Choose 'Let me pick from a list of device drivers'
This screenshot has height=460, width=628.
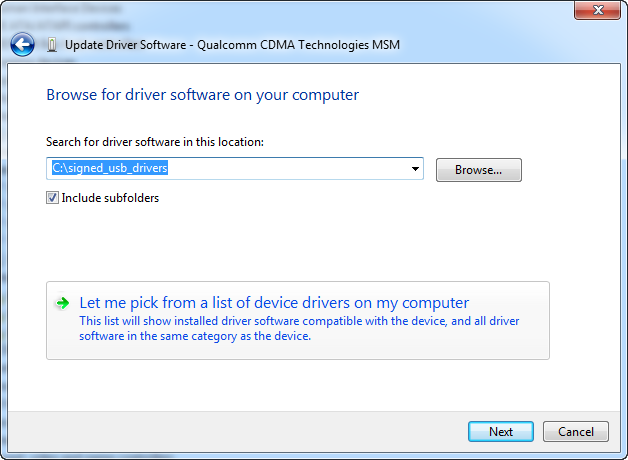click(298, 320)
